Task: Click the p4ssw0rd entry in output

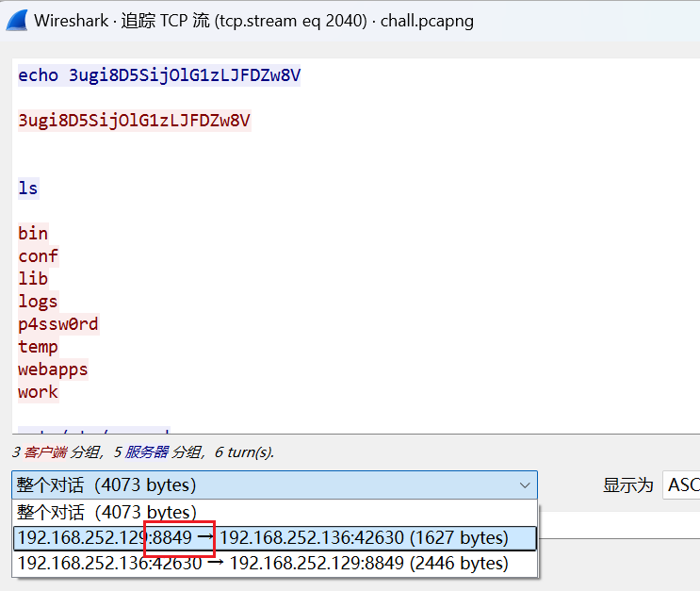Action: point(57,324)
